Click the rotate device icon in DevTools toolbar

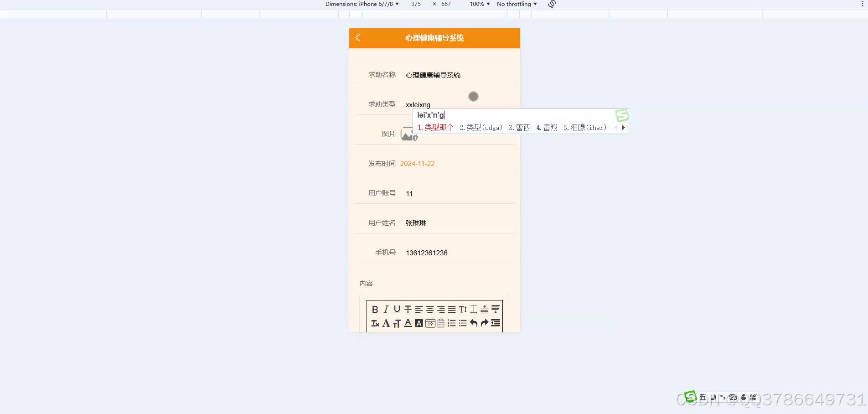pyautogui.click(x=552, y=4)
